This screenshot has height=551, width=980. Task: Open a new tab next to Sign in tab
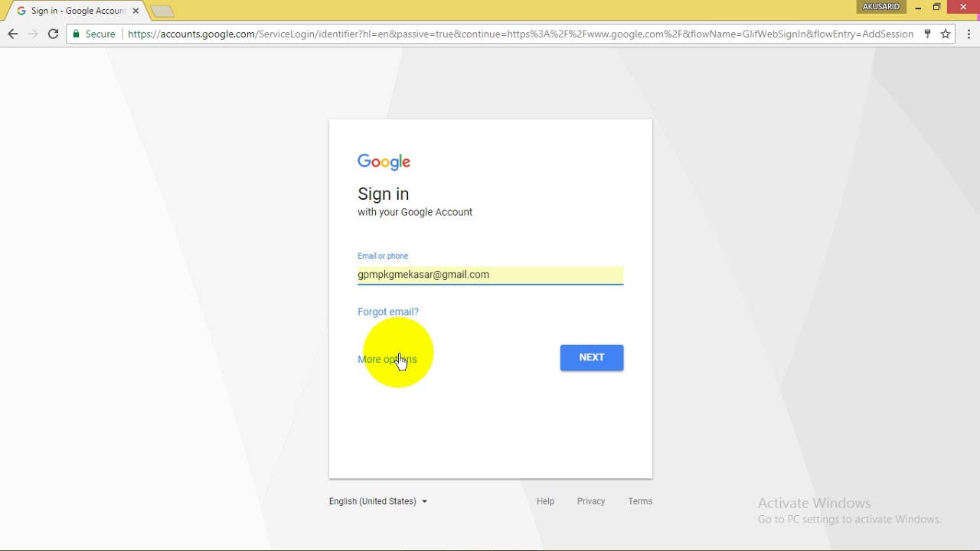tap(162, 11)
